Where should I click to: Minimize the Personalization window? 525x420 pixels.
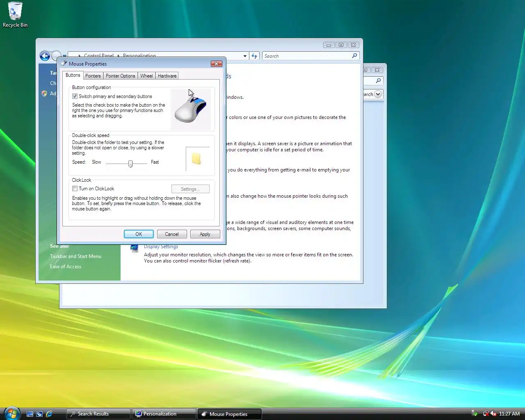(x=329, y=45)
